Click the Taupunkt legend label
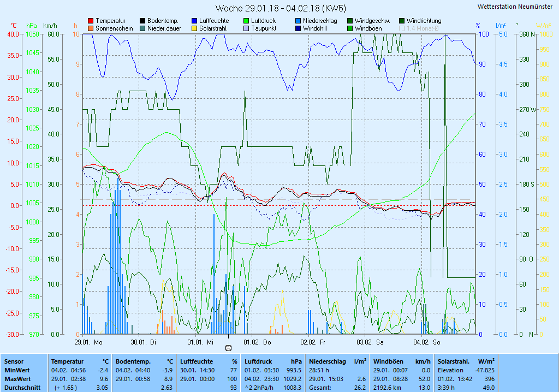The image size is (559, 392). [264, 28]
